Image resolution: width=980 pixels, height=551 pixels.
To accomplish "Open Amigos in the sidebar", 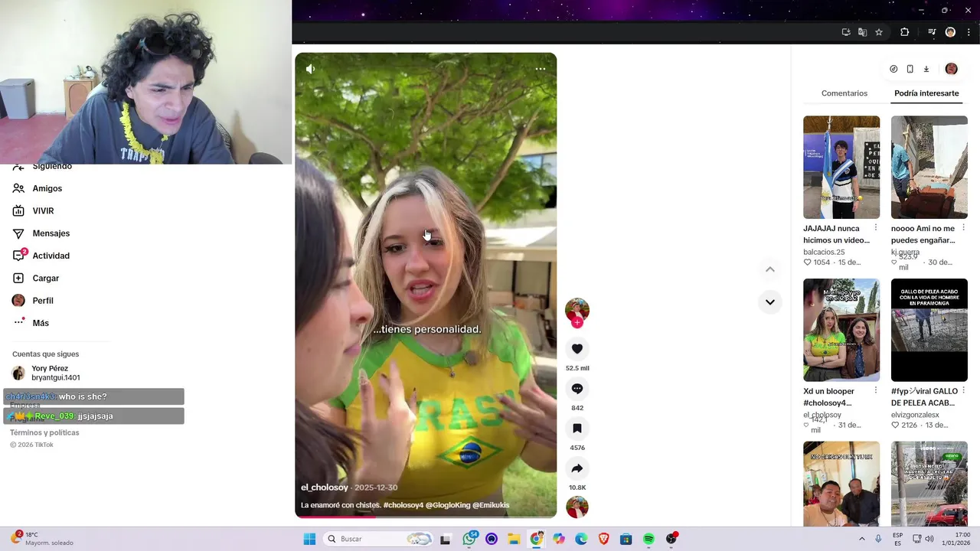I will click(47, 188).
